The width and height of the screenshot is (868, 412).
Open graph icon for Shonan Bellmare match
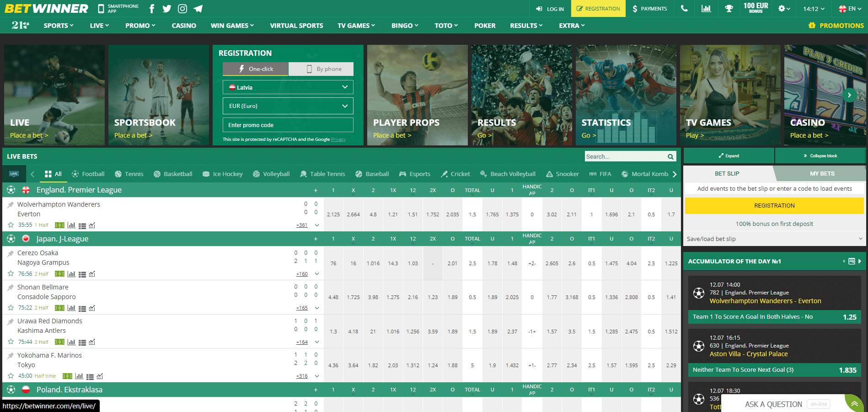point(92,308)
